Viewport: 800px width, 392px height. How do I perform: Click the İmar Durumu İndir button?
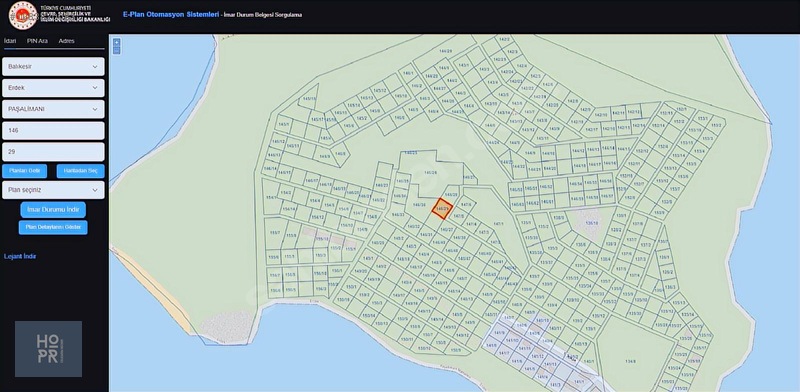tap(53, 210)
